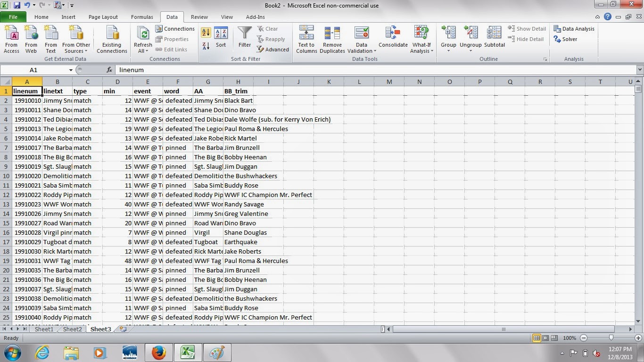
Task: Open Internet Explorer from the taskbar
Action: point(42,353)
